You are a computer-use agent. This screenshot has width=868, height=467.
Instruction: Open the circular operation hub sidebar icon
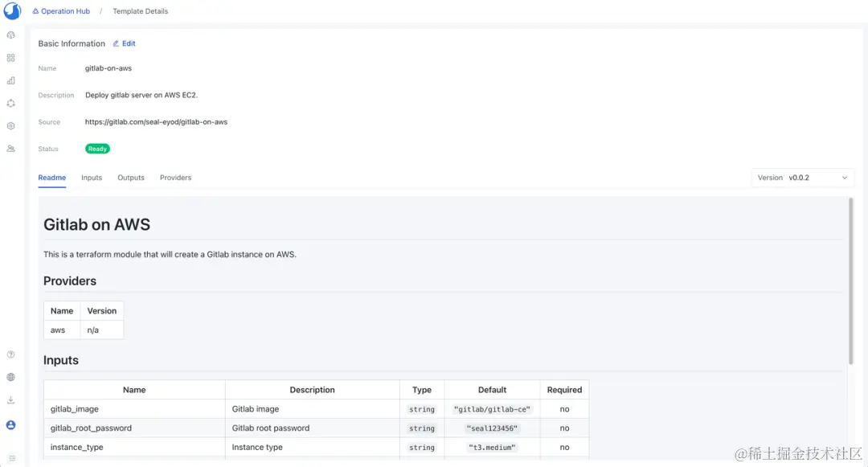10,104
